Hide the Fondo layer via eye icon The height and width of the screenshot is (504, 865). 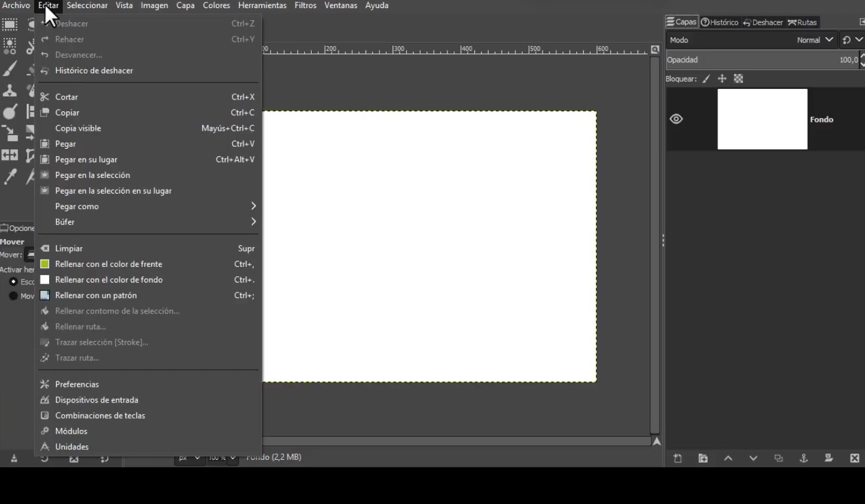[676, 119]
